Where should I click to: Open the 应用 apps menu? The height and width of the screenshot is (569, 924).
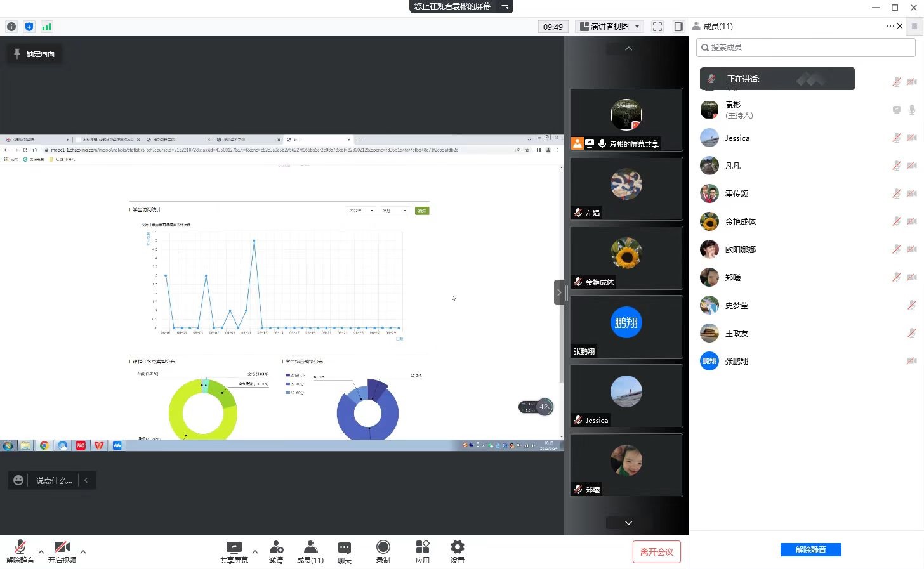[423, 551]
